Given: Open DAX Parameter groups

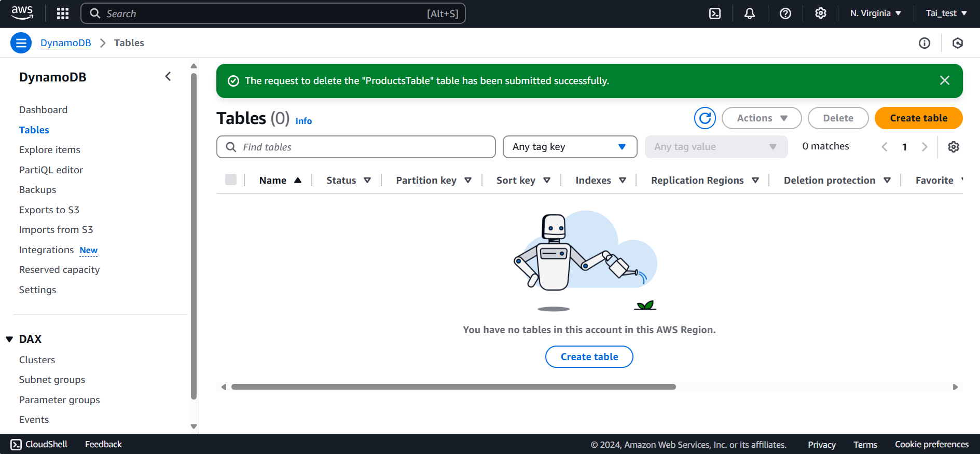Looking at the screenshot, I should click(59, 400).
